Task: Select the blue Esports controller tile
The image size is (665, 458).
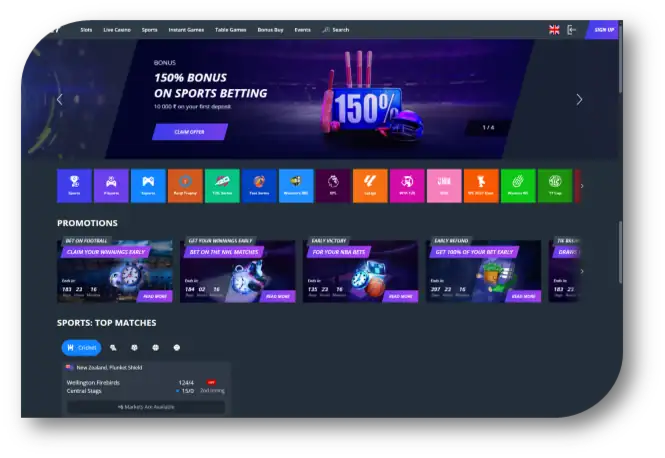Action: pyautogui.click(x=148, y=186)
